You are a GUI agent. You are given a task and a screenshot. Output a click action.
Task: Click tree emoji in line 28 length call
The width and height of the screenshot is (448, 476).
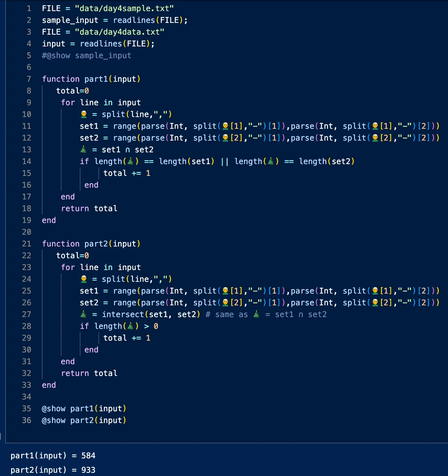click(130, 326)
